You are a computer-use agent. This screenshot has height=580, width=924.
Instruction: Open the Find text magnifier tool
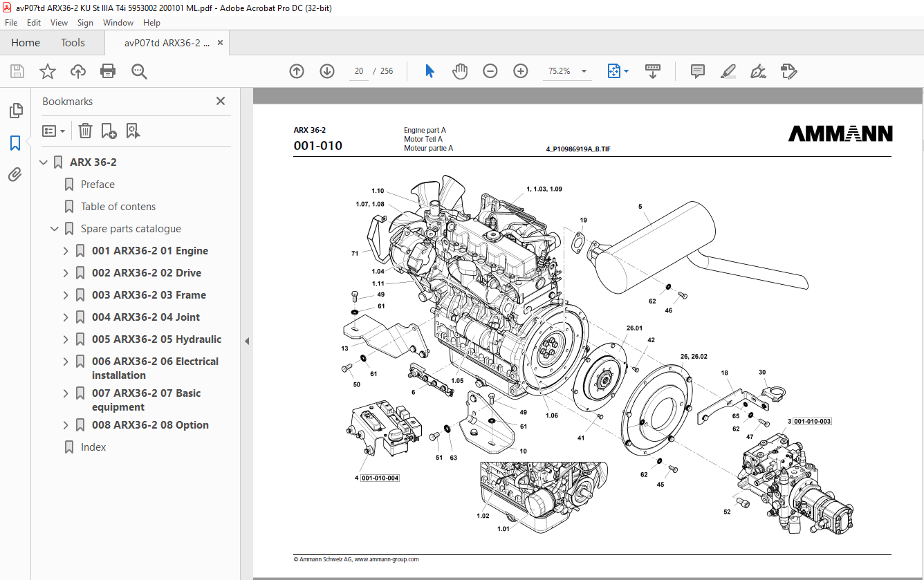140,71
